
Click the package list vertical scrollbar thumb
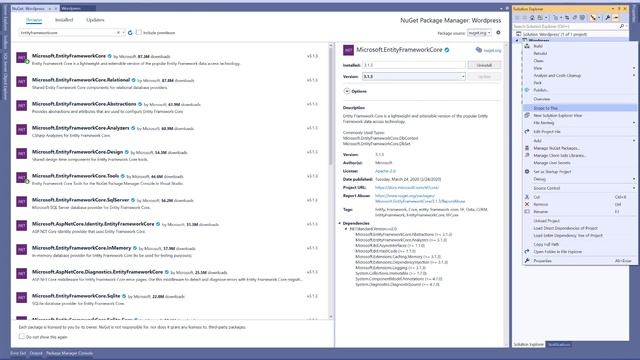pyautogui.click(x=331, y=106)
